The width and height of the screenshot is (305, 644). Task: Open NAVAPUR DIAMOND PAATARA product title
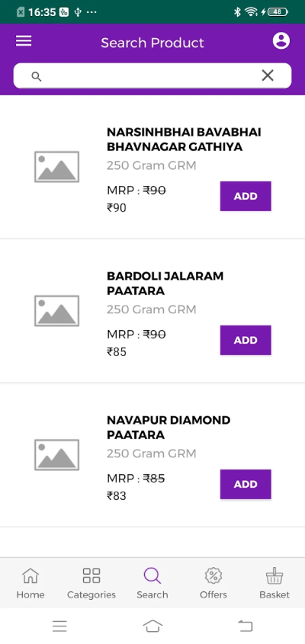coord(169,427)
